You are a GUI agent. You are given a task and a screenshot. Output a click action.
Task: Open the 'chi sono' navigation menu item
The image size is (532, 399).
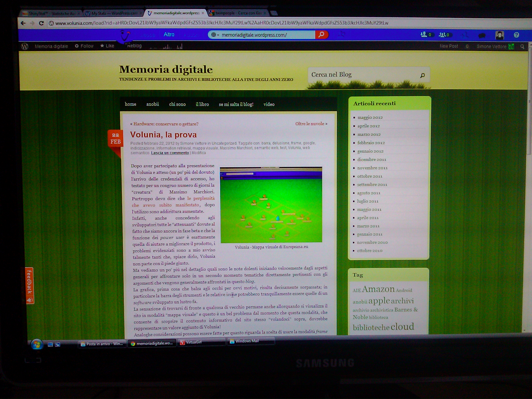click(x=177, y=104)
